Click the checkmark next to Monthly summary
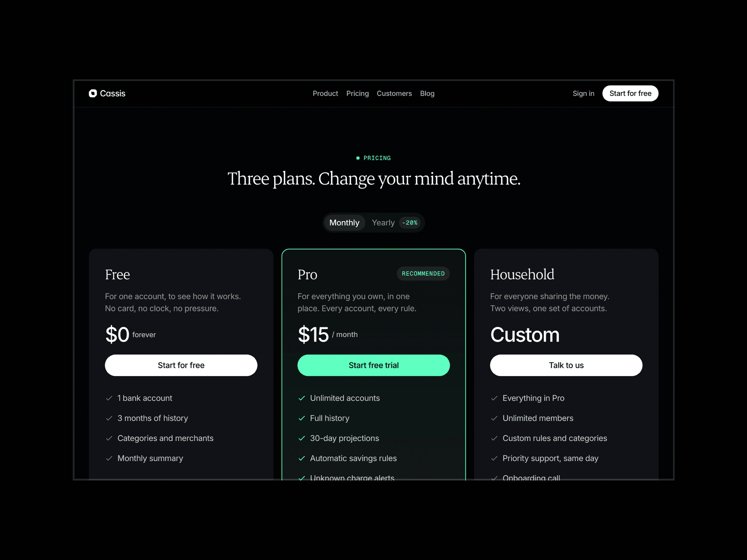The image size is (747, 560). click(x=109, y=458)
